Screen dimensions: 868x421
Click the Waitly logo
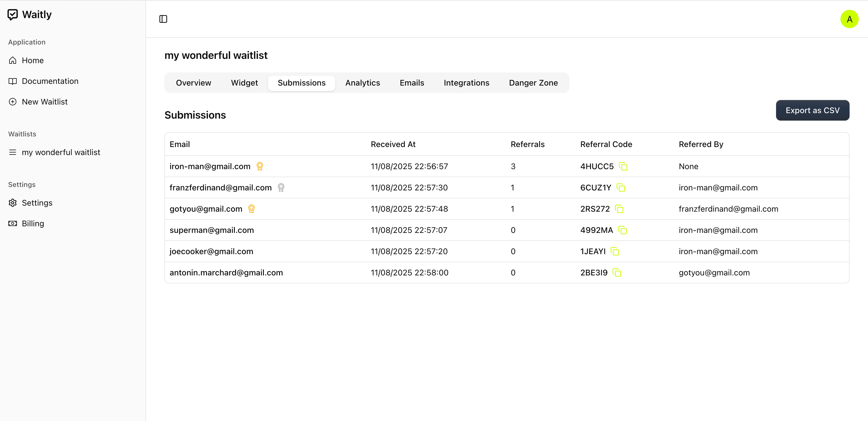pos(30,14)
